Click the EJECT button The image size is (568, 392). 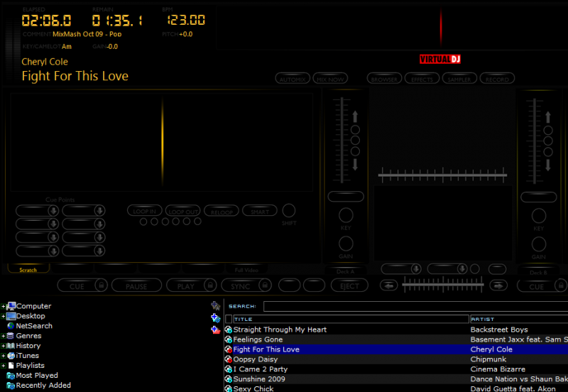tap(349, 286)
